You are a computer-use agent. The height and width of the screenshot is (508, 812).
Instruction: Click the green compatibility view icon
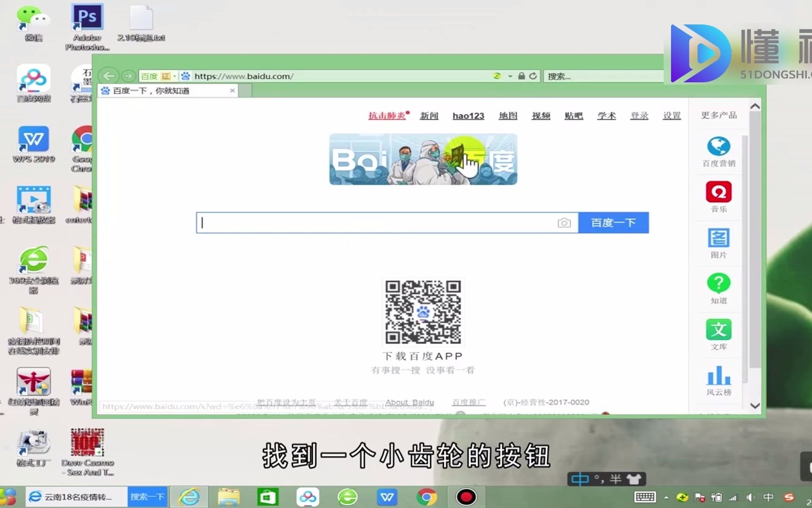497,76
